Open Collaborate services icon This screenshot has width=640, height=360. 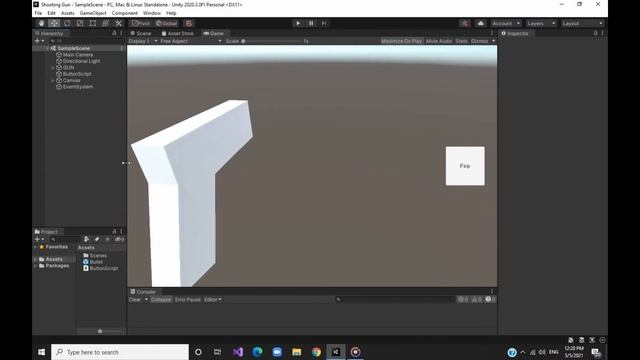click(464, 23)
